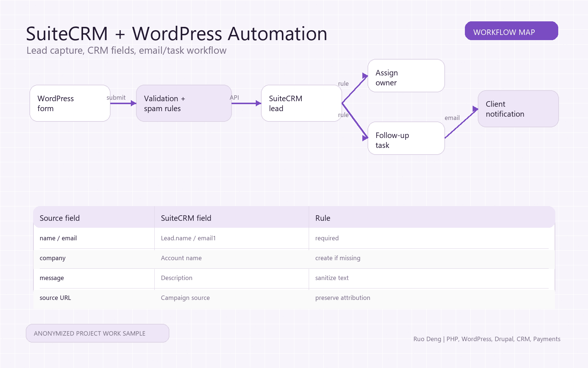Viewport: 588px width, 368px height.
Task: Select the 'name / email' source cell
Action: pyautogui.click(x=94, y=238)
